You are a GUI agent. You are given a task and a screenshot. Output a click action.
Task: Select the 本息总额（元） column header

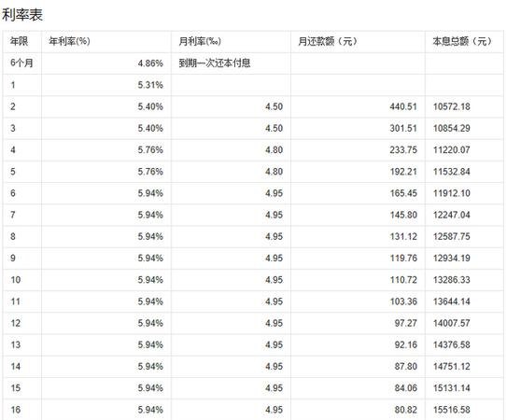coord(462,41)
